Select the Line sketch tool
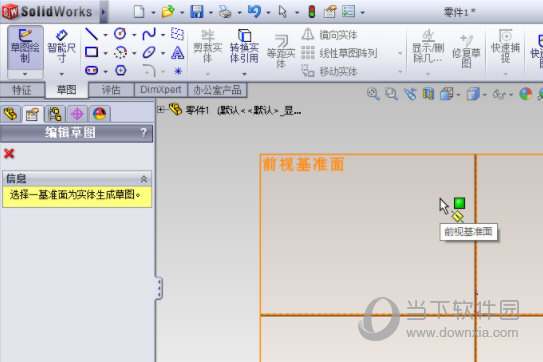 point(91,34)
